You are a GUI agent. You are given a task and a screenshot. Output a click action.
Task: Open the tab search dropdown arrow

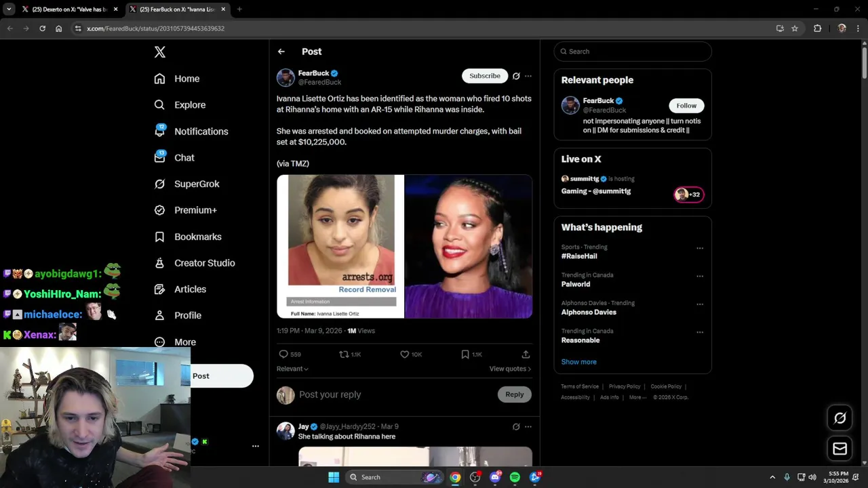point(9,9)
